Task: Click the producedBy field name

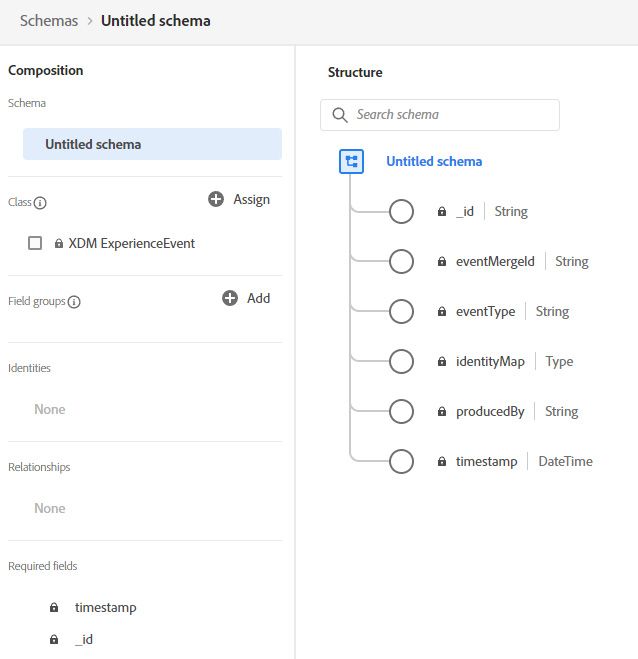Action: click(490, 411)
